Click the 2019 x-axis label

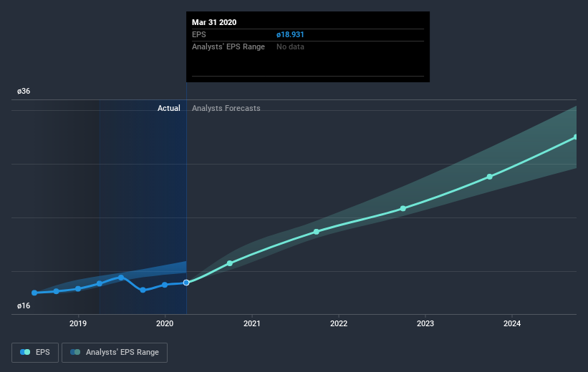78,323
